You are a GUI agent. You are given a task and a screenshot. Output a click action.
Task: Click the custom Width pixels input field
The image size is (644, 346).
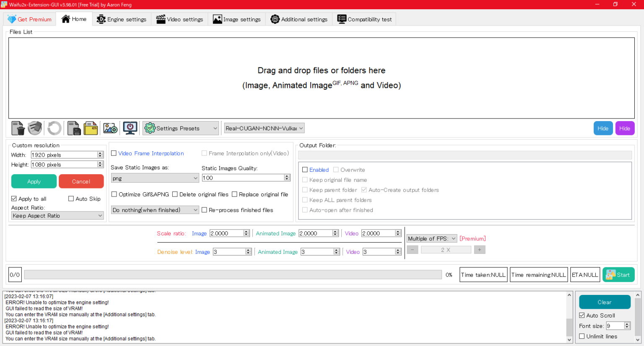pos(64,155)
